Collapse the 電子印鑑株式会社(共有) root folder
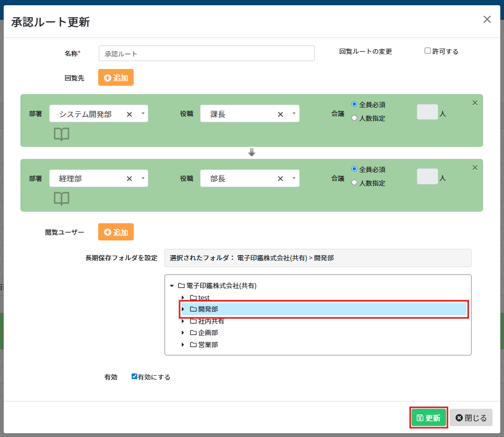This screenshot has height=437, width=504. [x=172, y=286]
